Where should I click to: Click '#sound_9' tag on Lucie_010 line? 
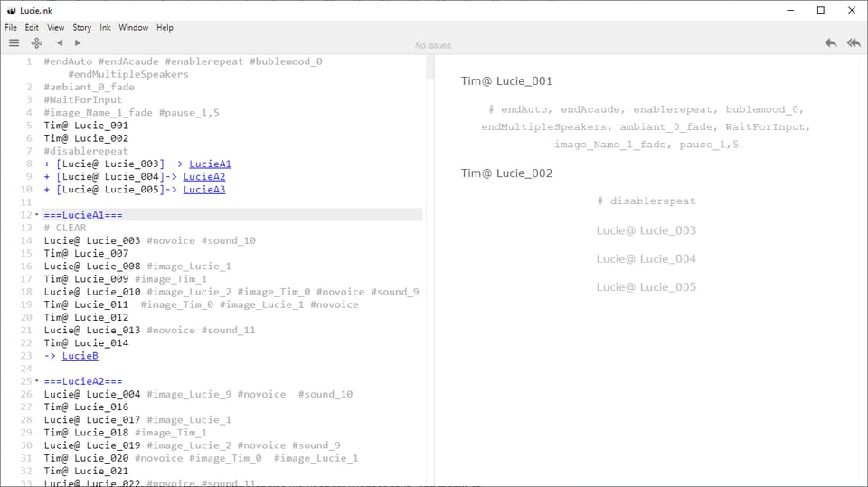point(395,292)
